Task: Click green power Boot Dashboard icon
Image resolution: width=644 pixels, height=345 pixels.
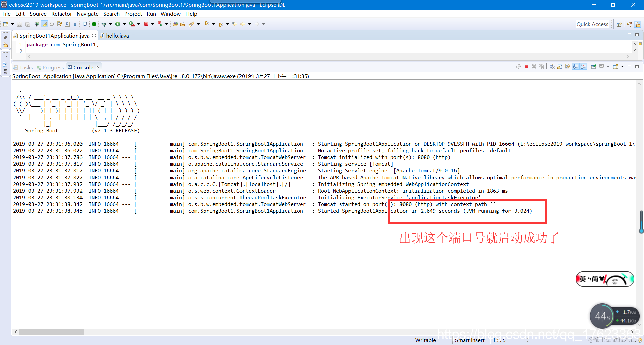Action: [x=94, y=24]
